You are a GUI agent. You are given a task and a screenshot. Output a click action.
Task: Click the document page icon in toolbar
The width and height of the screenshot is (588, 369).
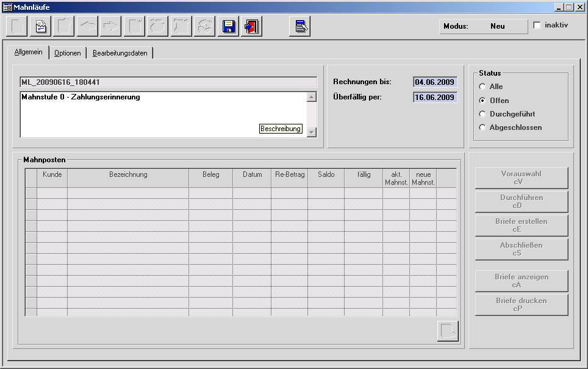pyautogui.click(x=41, y=27)
